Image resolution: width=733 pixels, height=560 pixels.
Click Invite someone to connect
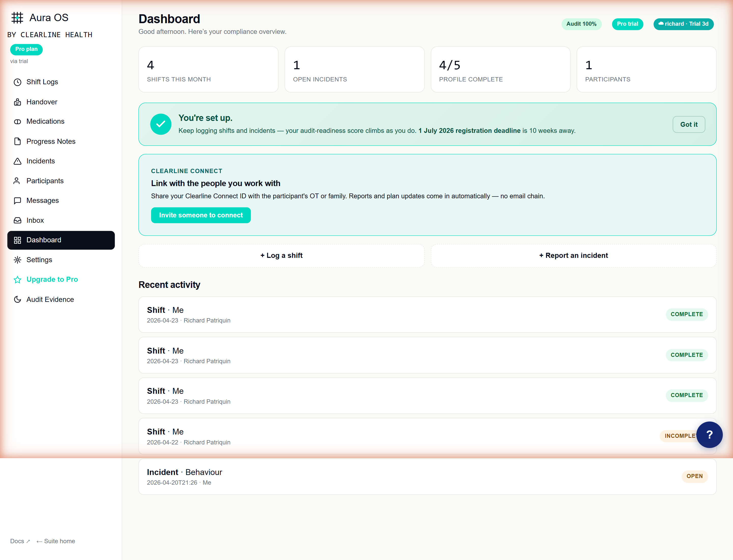(x=201, y=215)
